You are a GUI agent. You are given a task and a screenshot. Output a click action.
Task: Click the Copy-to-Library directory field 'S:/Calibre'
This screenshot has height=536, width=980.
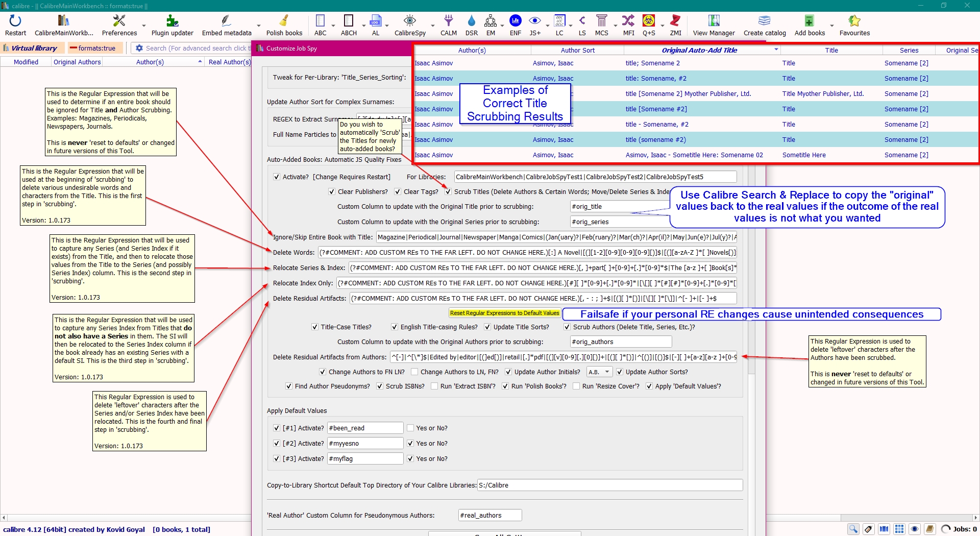tap(610, 485)
